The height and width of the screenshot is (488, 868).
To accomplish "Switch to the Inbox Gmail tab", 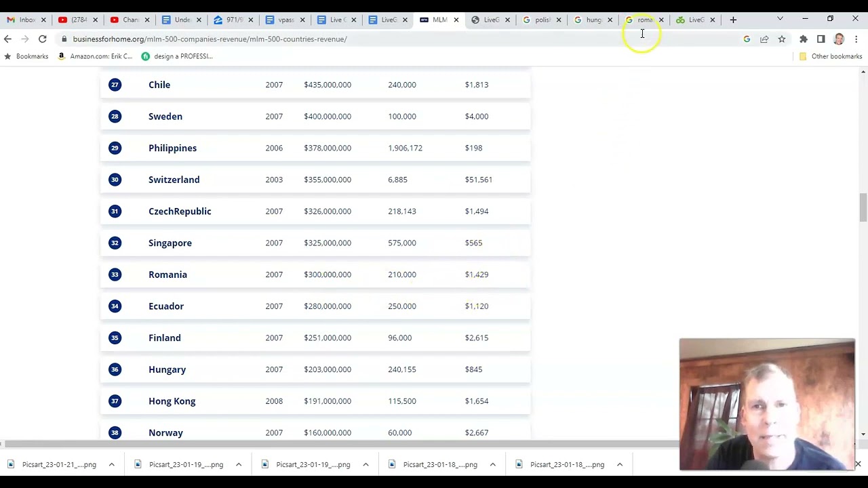I will [x=26, y=20].
